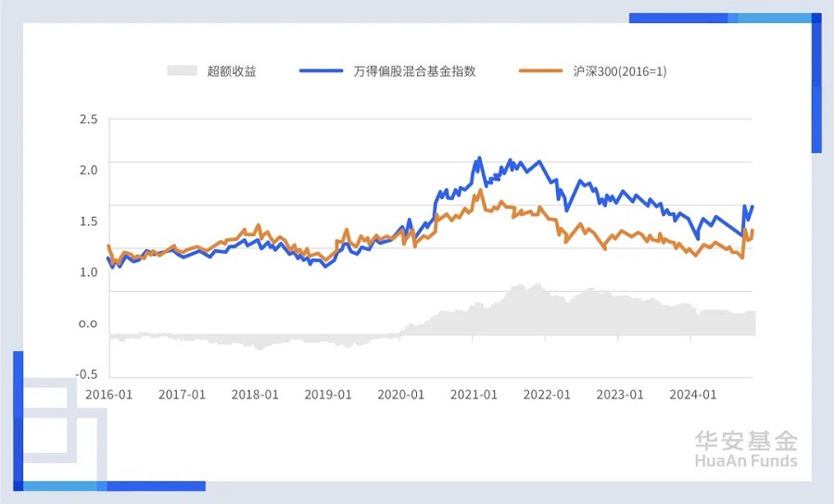Viewport: 834px width, 504px height.
Task: Click the -0.5 y-axis value
Action: (86, 374)
